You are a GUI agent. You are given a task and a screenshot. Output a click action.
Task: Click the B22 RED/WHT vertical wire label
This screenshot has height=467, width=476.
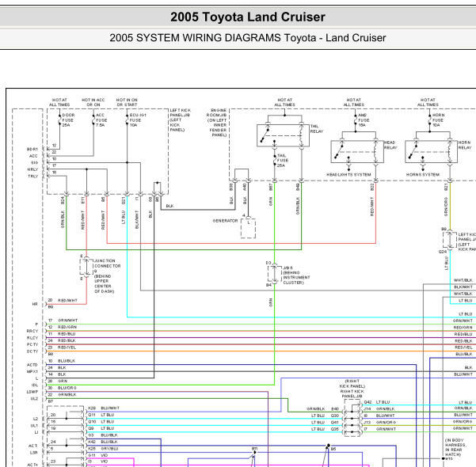point(372,200)
